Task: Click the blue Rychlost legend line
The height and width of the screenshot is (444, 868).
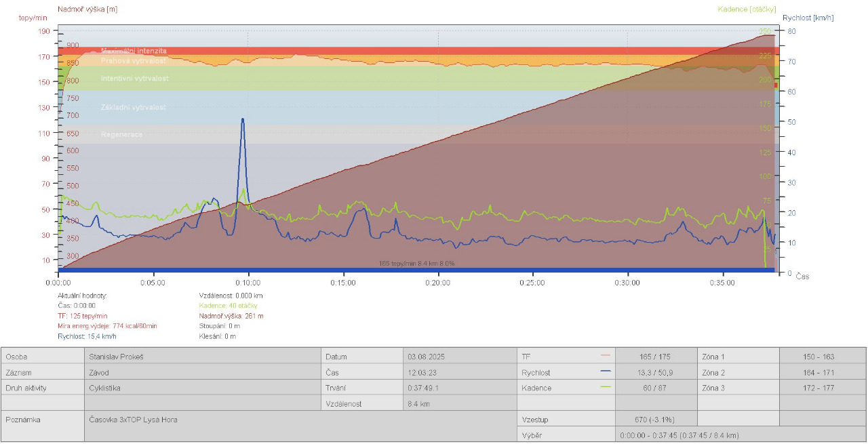Action: (x=606, y=371)
